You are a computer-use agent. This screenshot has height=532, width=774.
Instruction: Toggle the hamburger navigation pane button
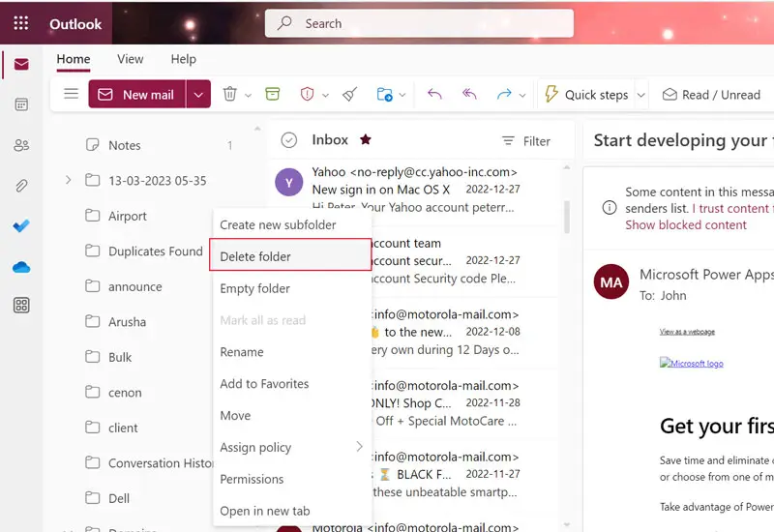(x=71, y=94)
